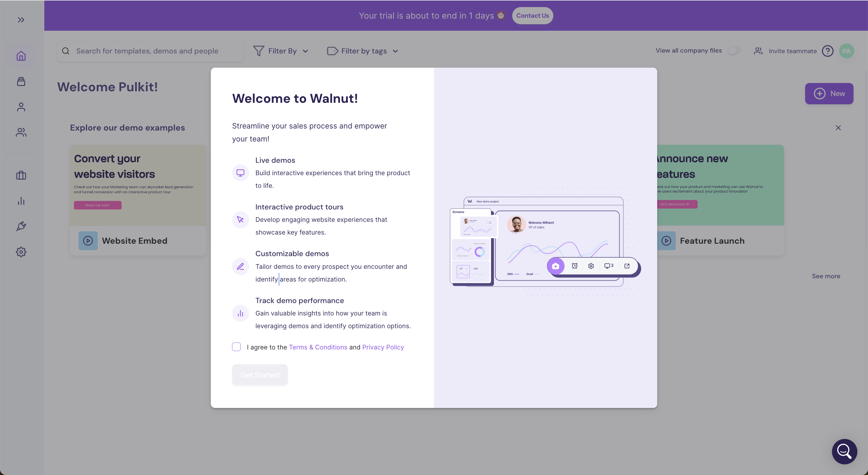868x475 pixels.
Task: Click the Get Started button
Action: [x=260, y=375]
